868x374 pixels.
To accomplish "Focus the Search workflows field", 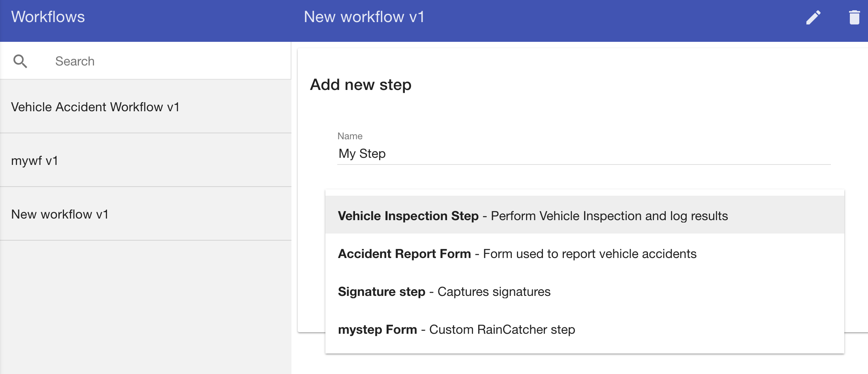I will 170,61.
